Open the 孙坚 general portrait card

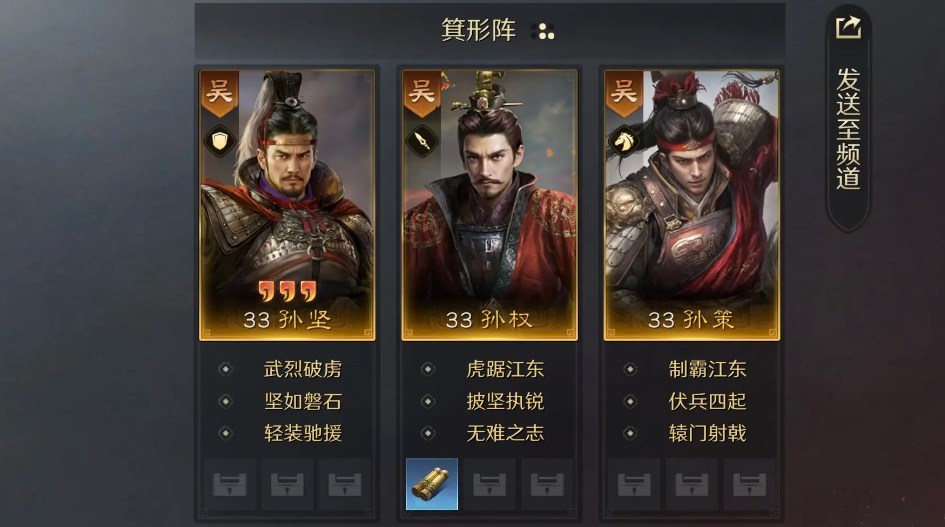coord(287,205)
